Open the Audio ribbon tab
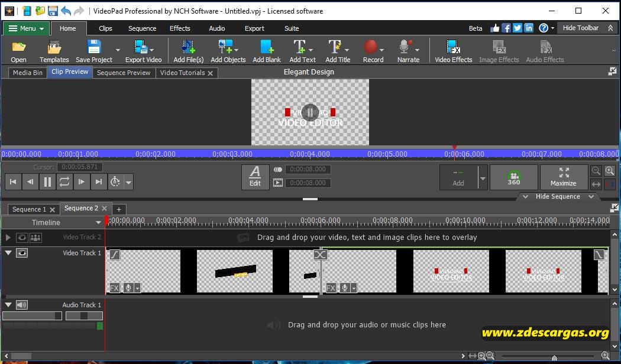This screenshot has height=364, width=621. pos(217,28)
